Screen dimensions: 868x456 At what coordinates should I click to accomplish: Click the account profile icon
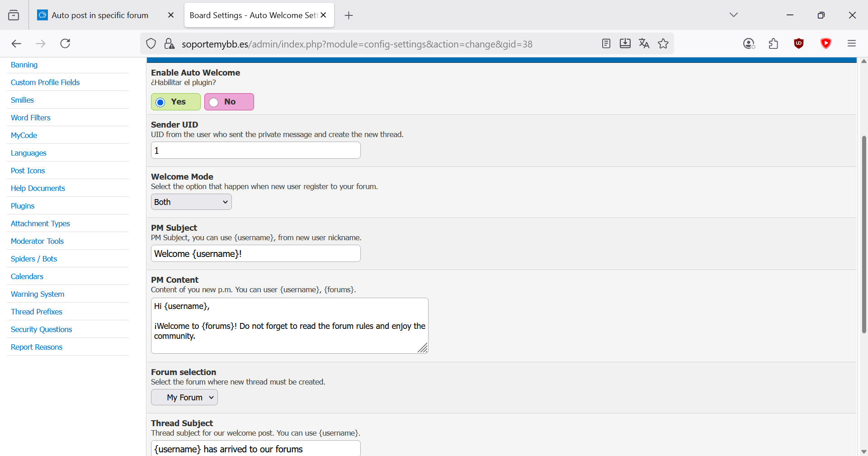click(x=749, y=43)
